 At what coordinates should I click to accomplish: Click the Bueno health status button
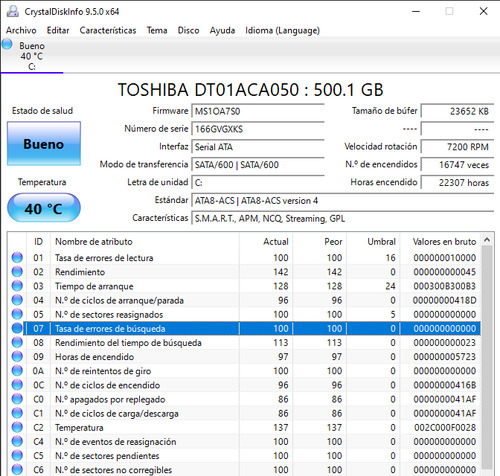coord(44,144)
